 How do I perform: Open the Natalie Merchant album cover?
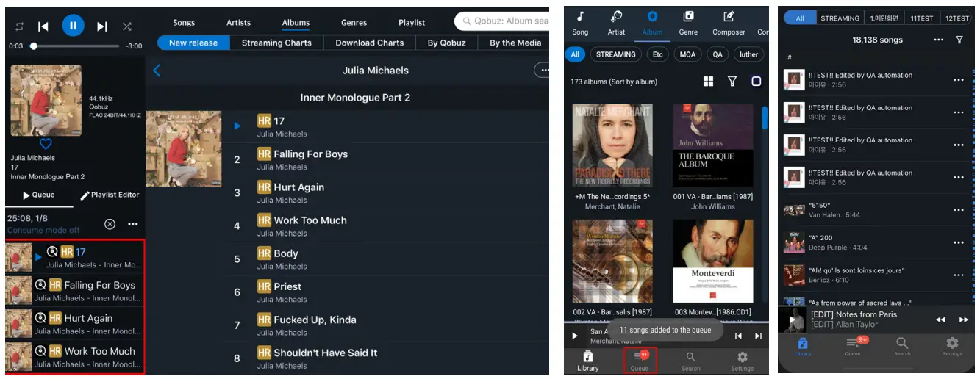click(x=612, y=145)
